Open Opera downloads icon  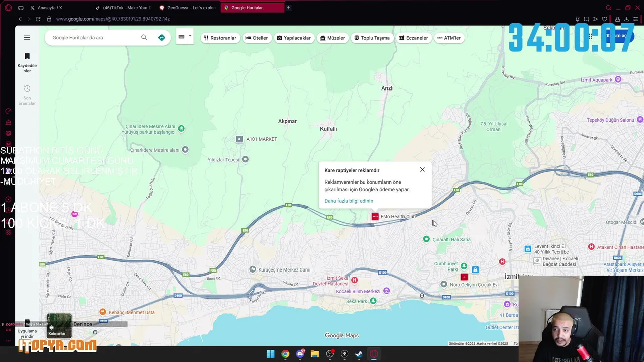[626, 19]
